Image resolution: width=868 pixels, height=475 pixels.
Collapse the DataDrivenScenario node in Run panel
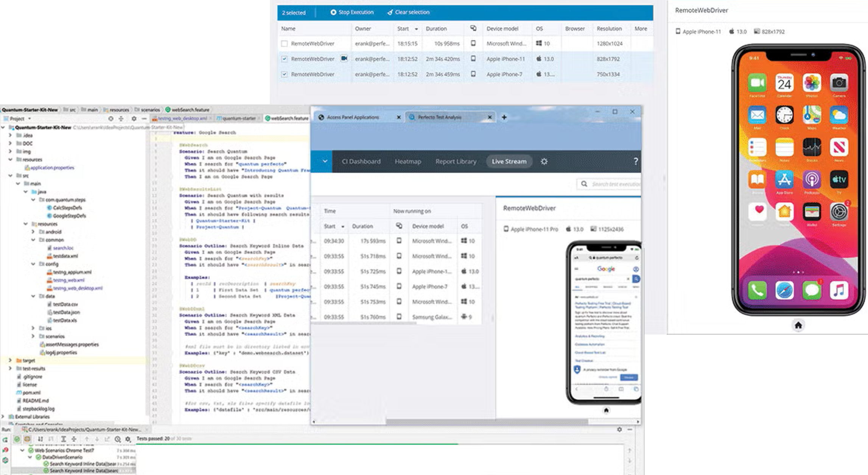(x=30, y=457)
